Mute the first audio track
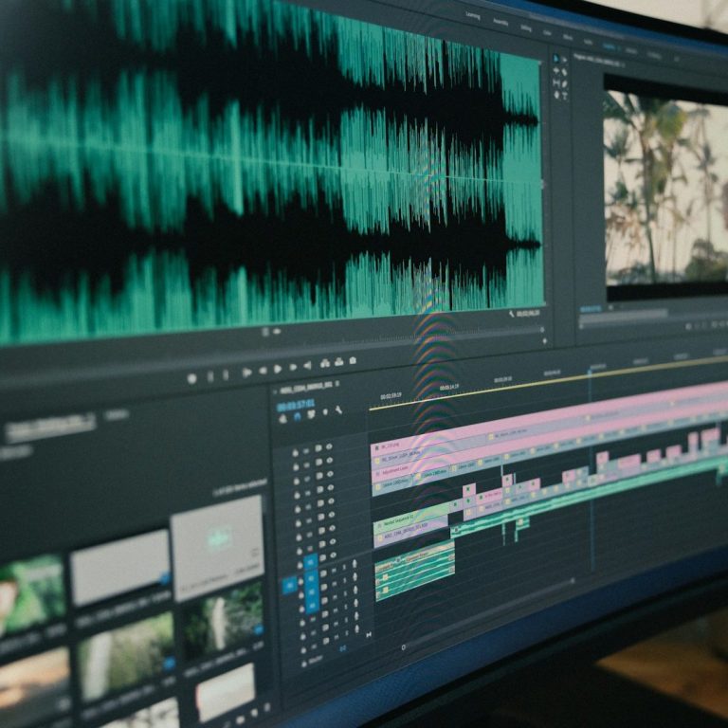Viewport: 728px width, 728px height. [x=335, y=570]
